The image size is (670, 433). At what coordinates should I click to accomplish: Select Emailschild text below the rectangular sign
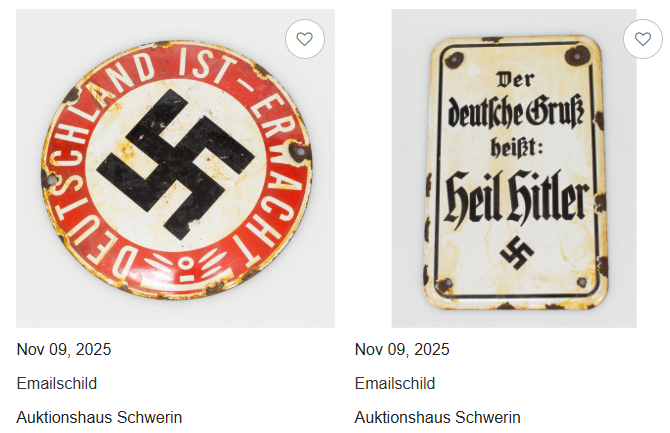point(395,383)
